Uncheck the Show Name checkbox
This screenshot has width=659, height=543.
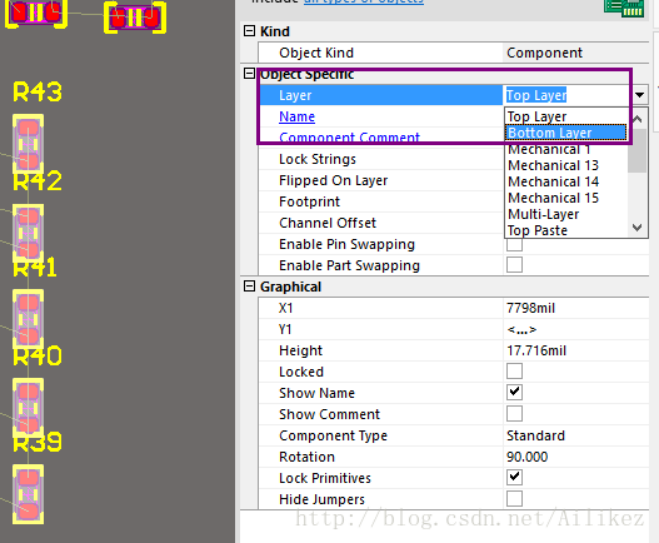515,393
